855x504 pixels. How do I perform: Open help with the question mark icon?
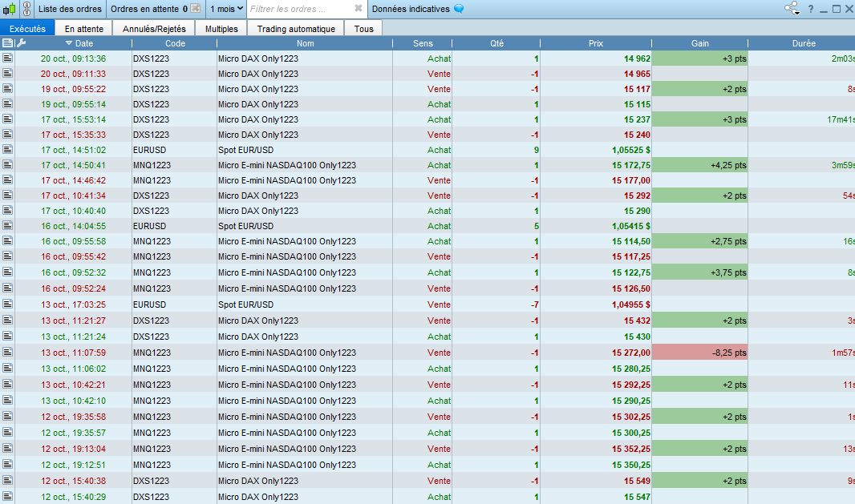tap(810, 9)
